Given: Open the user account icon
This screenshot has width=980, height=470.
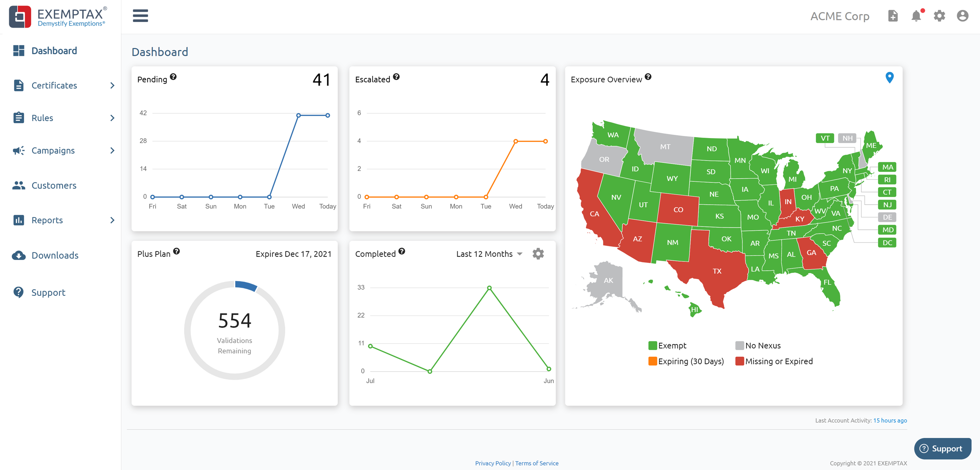Looking at the screenshot, I should 962,16.
